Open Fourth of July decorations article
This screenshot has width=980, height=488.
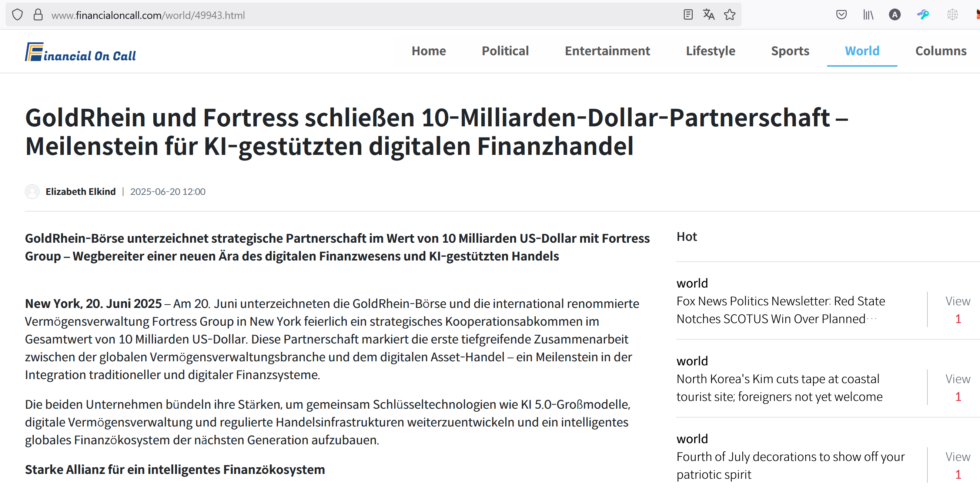(x=790, y=465)
